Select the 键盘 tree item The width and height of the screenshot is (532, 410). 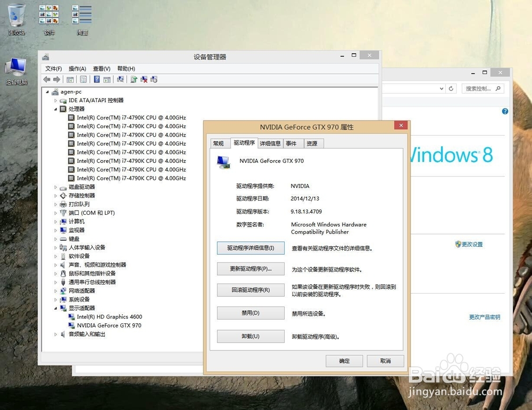tap(74, 239)
